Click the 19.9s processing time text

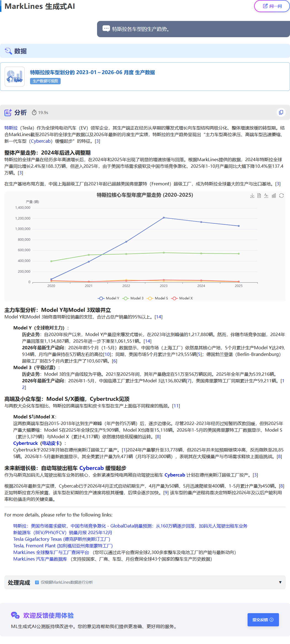tap(43, 112)
